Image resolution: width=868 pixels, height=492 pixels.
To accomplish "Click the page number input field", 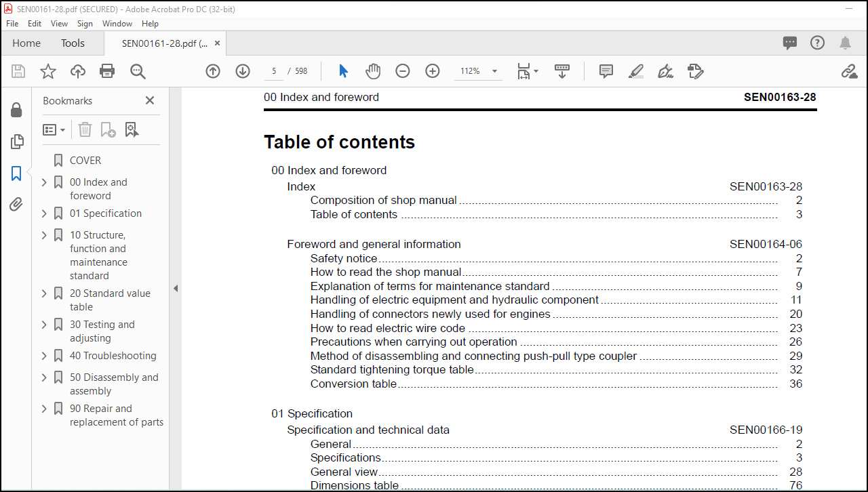I will click(x=273, y=71).
